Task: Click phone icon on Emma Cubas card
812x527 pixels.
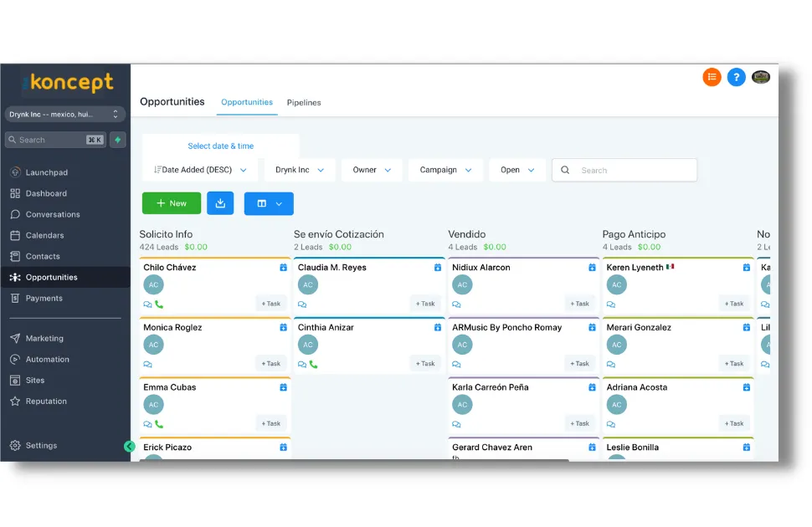Action: click(159, 424)
